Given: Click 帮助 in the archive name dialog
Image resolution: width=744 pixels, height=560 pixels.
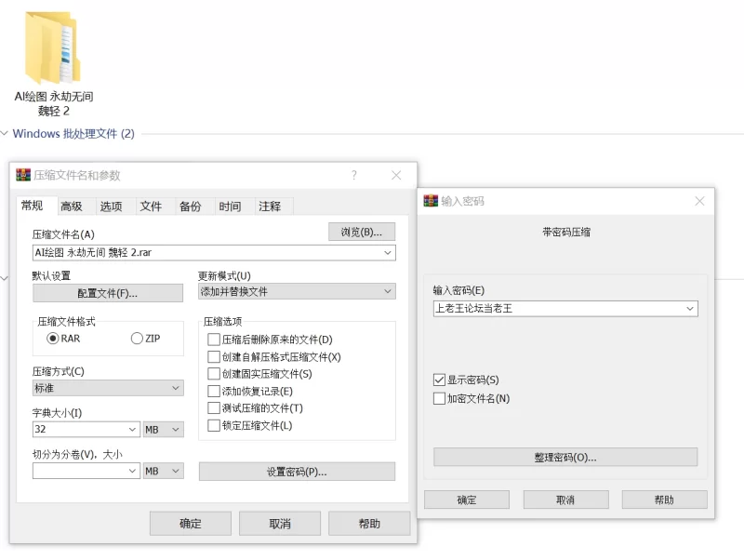Looking at the screenshot, I should [369, 524].
